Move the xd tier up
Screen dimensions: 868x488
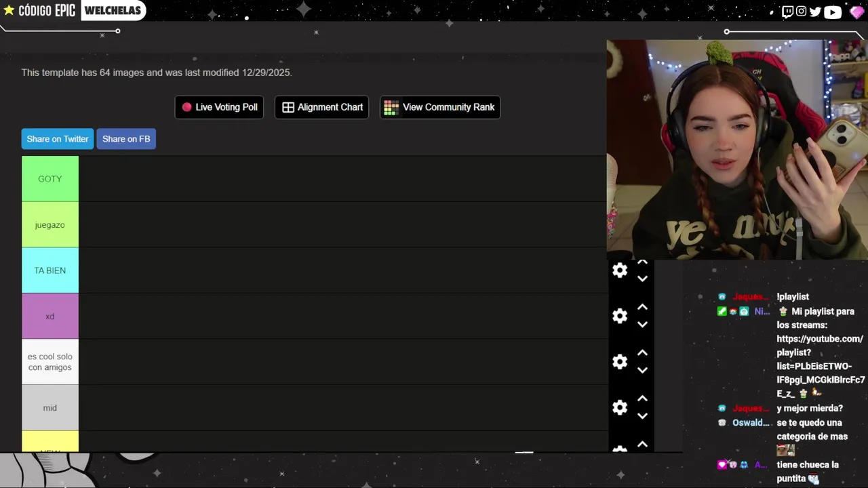tap(642, 308)
